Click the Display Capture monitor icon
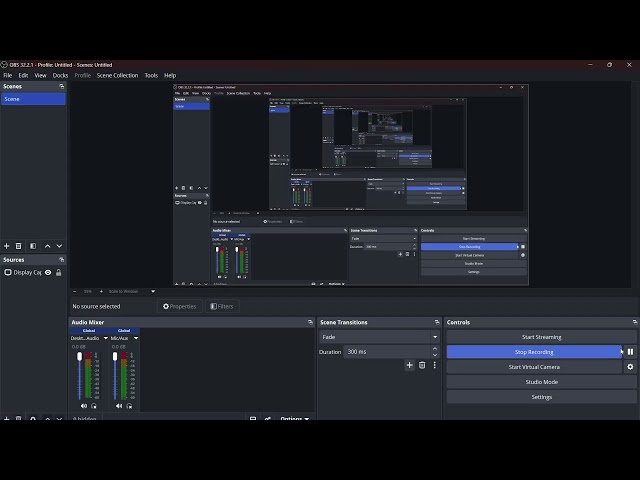 [8, 272]
